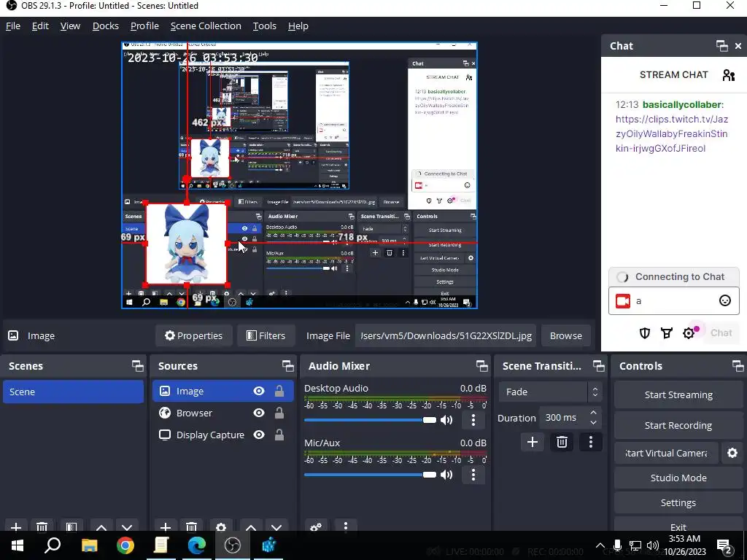Open source Filters button
747x560 pixels.
[266, 335]
